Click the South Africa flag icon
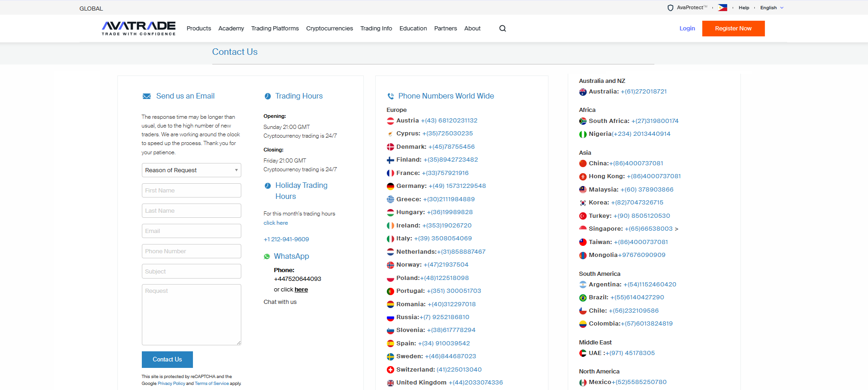The width and height of the screenshot is (868, 390). [583, 121]
